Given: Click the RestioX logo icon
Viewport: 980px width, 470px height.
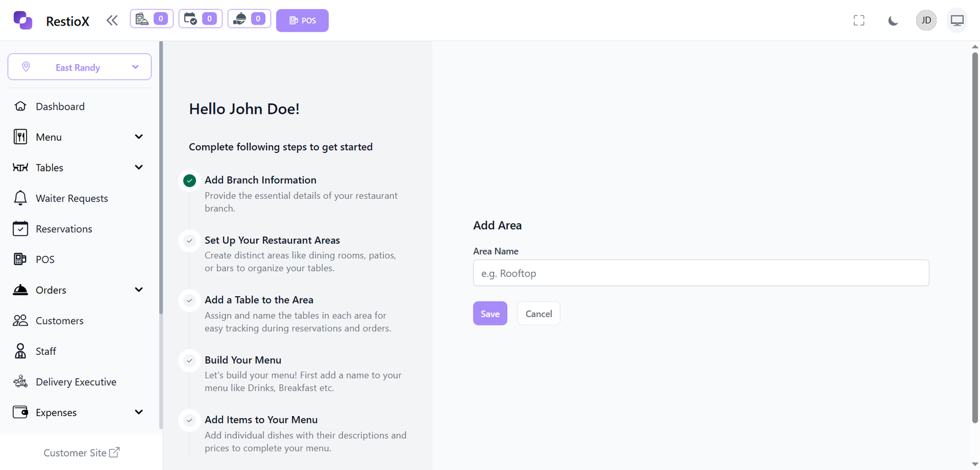Looking at the screenshot, I should point(23,20).
